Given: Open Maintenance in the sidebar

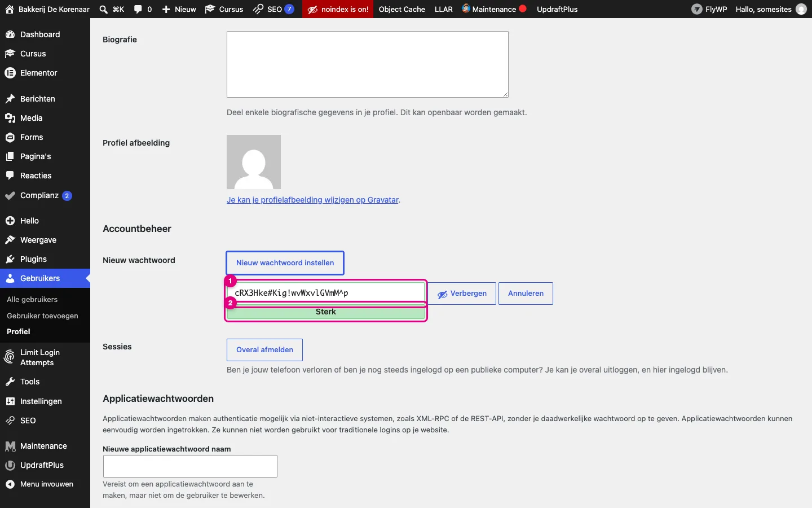Looking at the screenshot, I should pyautogui.click(x=45, y=446).
